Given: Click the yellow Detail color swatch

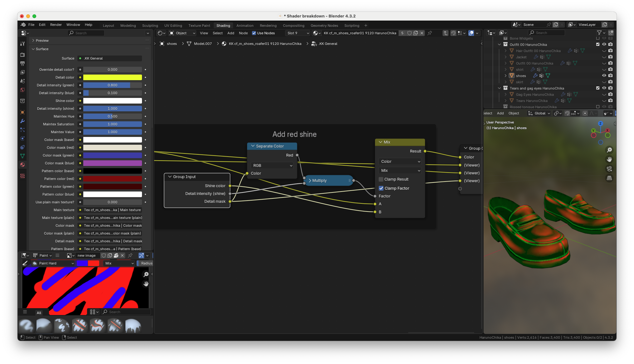Looking at the screenshot, I should point(112,77).
